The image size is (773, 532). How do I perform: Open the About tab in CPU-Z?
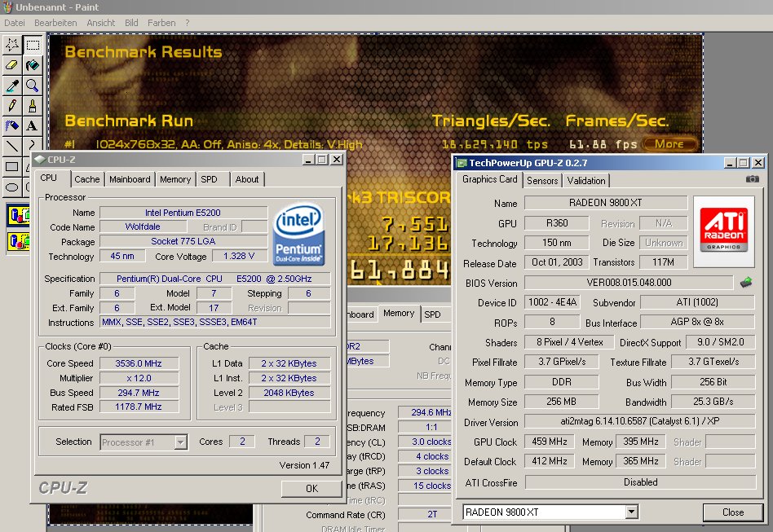[x=247, y=179]
